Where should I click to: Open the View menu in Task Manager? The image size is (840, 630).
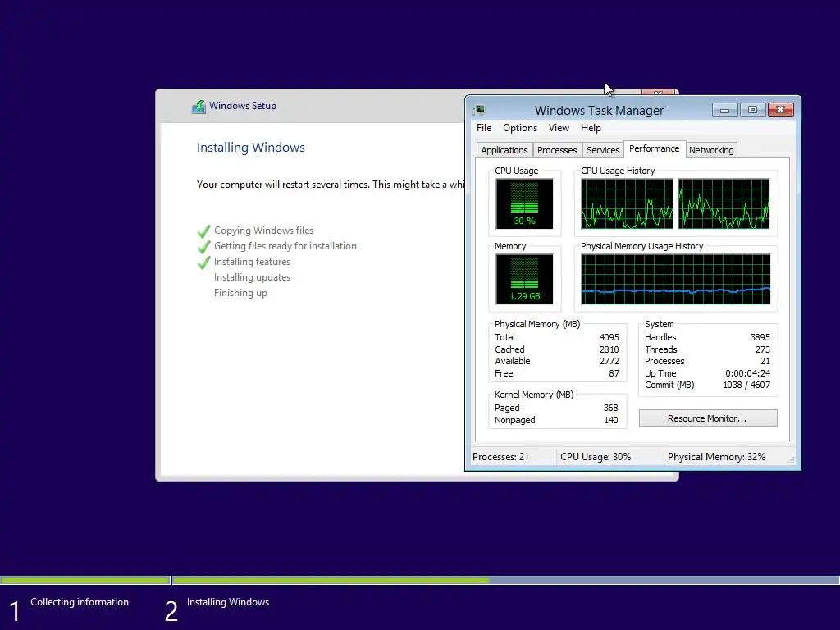click(559, 128)
